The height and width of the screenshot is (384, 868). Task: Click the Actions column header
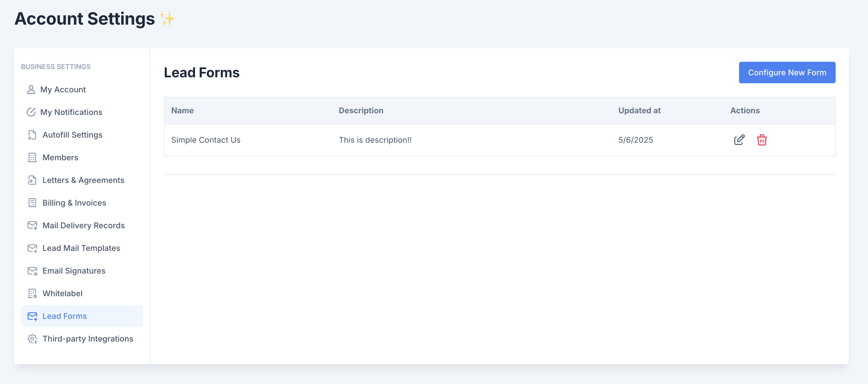[745, 110]
